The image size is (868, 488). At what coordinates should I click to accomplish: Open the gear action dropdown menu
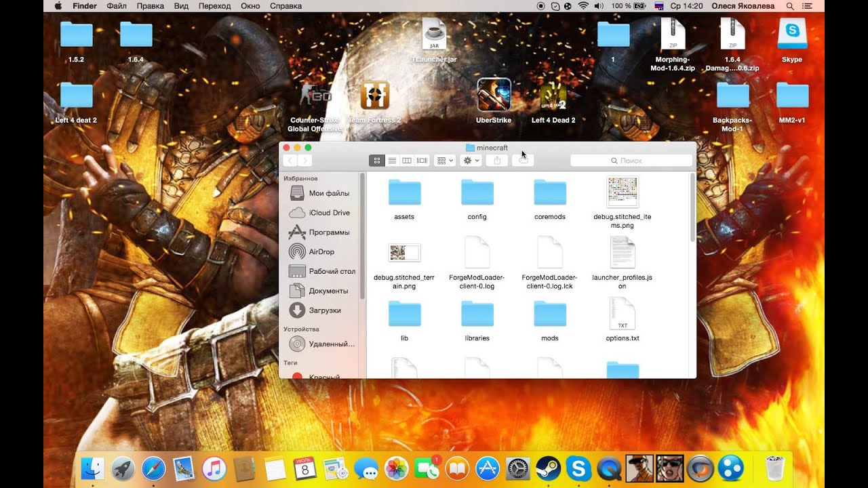tap(471, 161)
